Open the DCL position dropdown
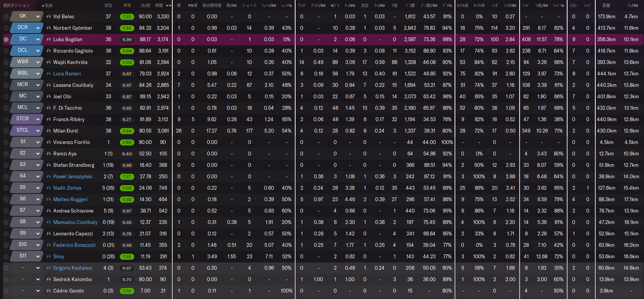Image resolution: width=644 pixels, height=299 pixels. pyautogui.click(x=38, y=51)
